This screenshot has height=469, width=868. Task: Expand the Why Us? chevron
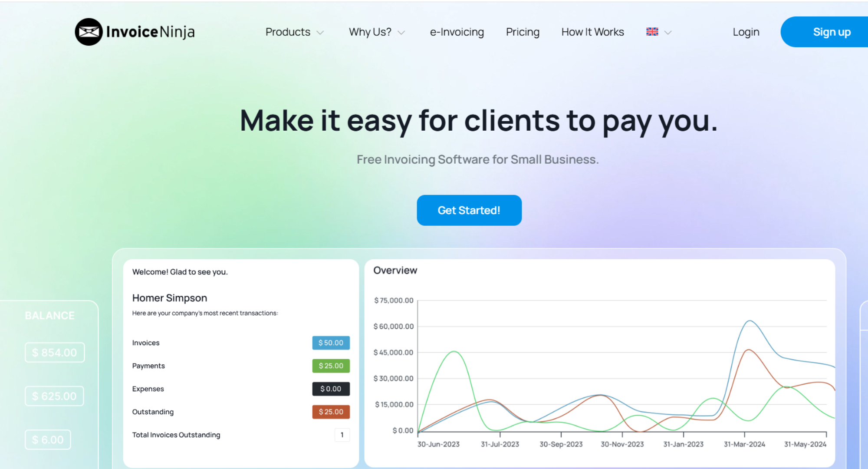401,33
